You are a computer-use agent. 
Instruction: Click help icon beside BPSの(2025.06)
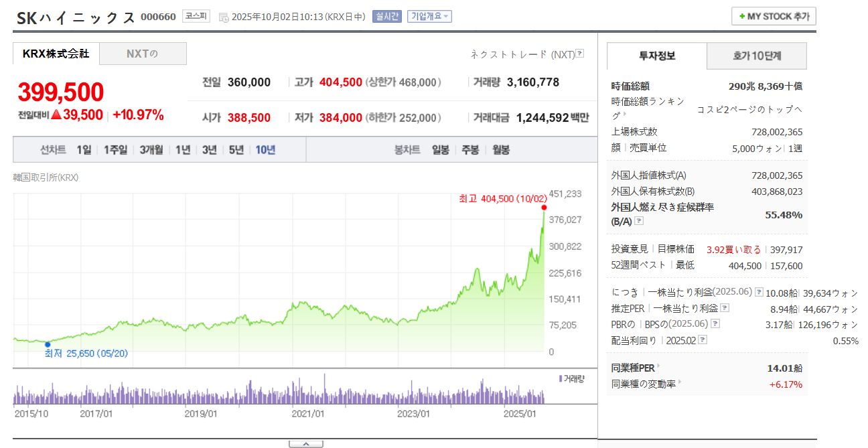pyautogui.click(x=716, y=324)
